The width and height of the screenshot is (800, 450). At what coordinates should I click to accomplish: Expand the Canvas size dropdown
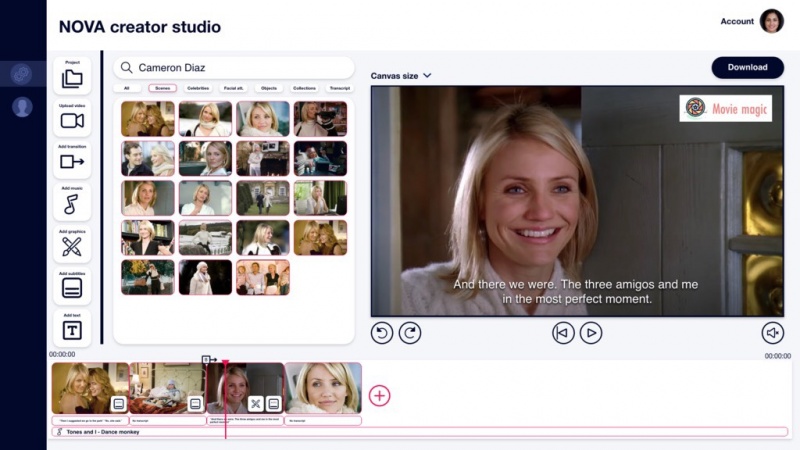tap(401, 76)
